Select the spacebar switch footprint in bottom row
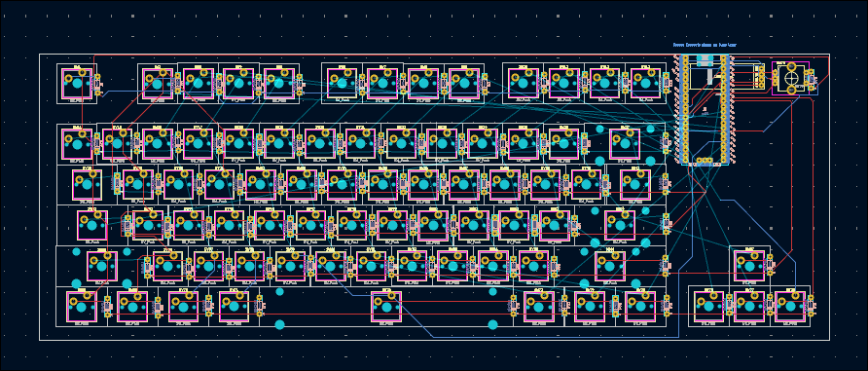 386,306
